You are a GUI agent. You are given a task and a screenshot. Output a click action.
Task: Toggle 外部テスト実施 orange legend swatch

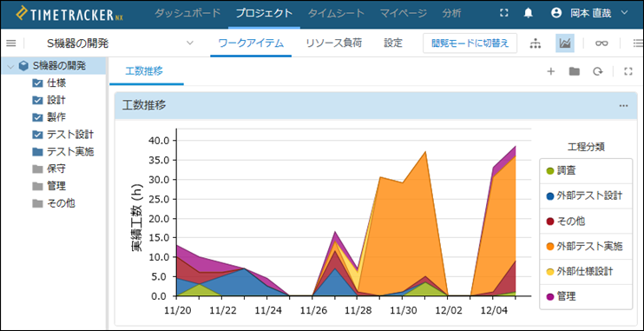tap(549, 247)
